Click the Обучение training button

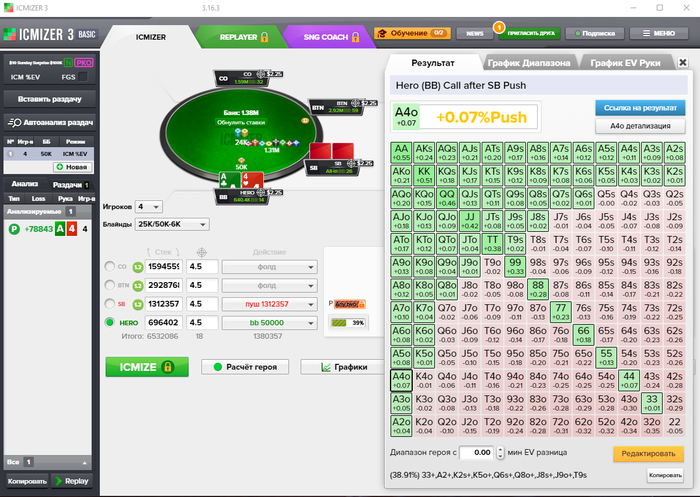click(412, 33)
